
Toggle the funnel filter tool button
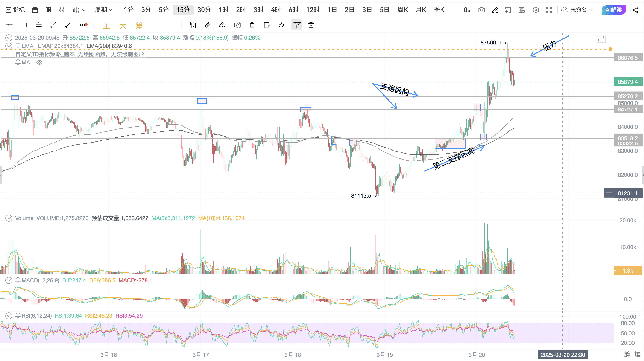point(296,25)
